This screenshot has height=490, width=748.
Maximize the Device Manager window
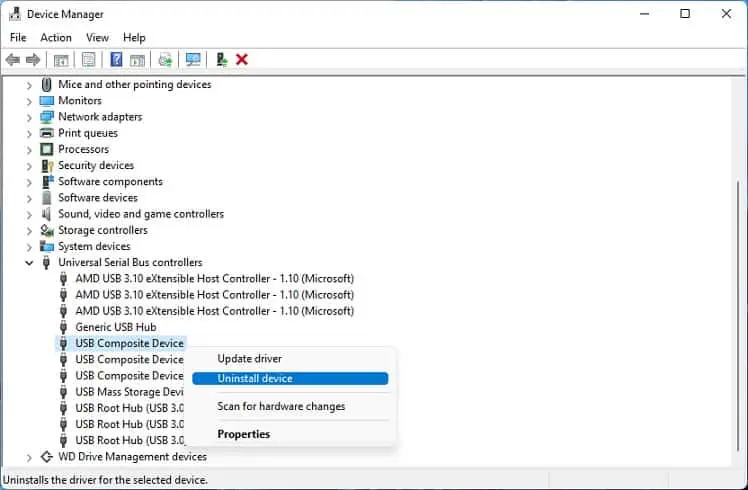685,14
